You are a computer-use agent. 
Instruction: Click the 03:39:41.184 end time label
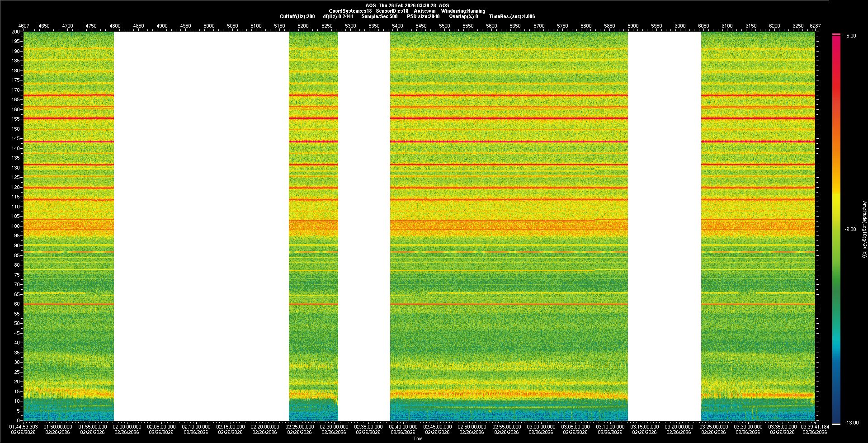pyautogui.click(x=815, y=427)
